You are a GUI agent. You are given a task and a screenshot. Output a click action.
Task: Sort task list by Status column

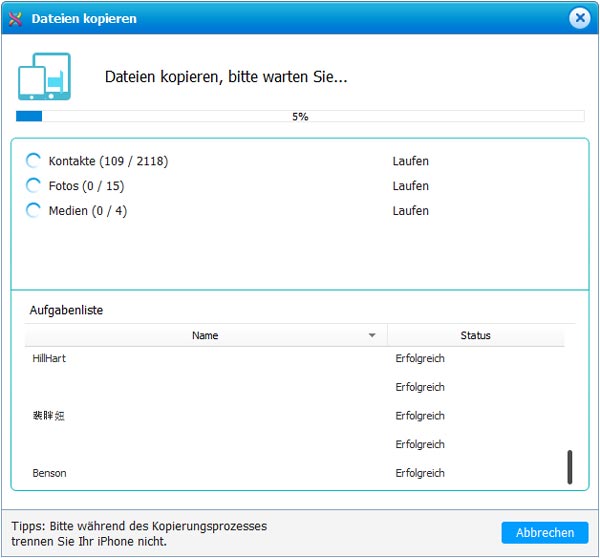pyautogui.click(x=475, y=336)
